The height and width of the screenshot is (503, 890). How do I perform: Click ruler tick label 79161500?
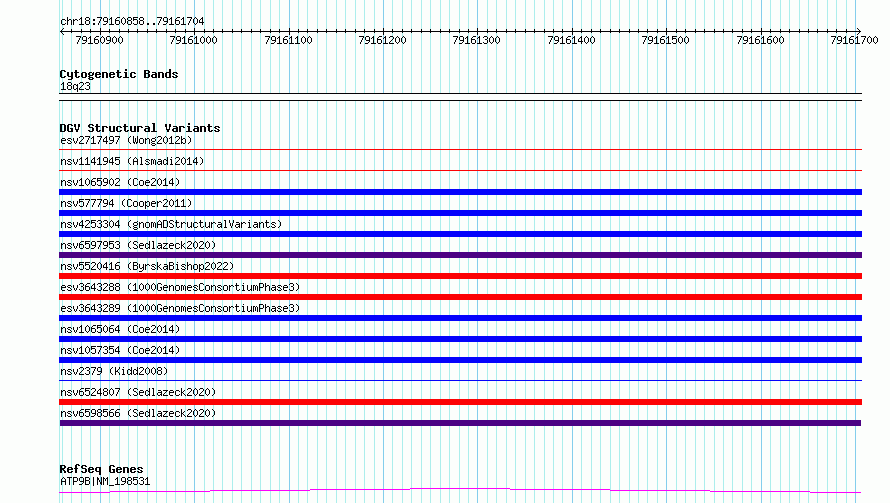665,40
